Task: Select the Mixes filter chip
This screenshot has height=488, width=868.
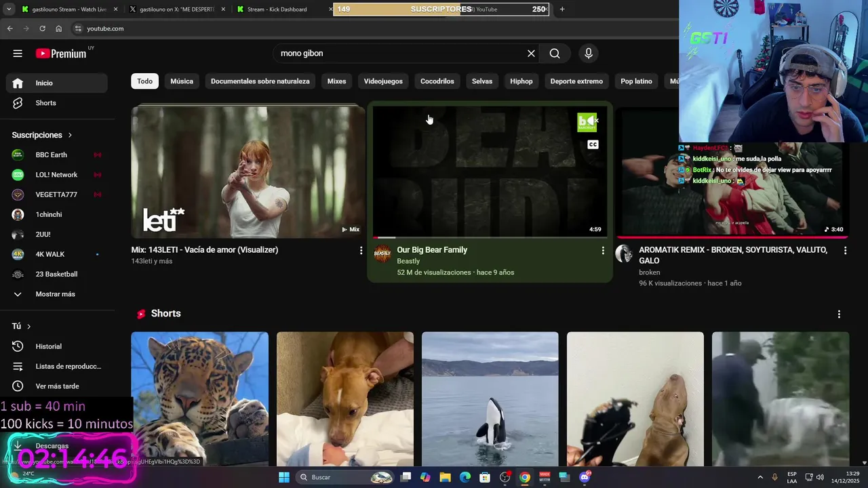Action: pos(337,81)
